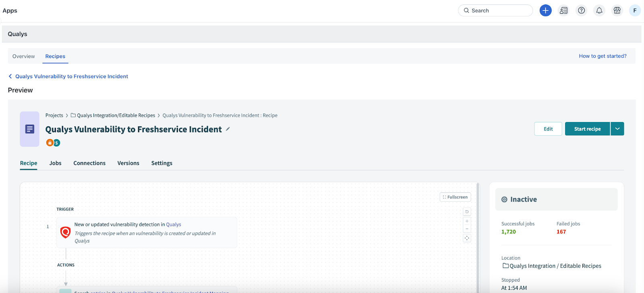644x293 pixels.
Task: Click the Fullscreen button on canvas
Action: click(455, 197)
